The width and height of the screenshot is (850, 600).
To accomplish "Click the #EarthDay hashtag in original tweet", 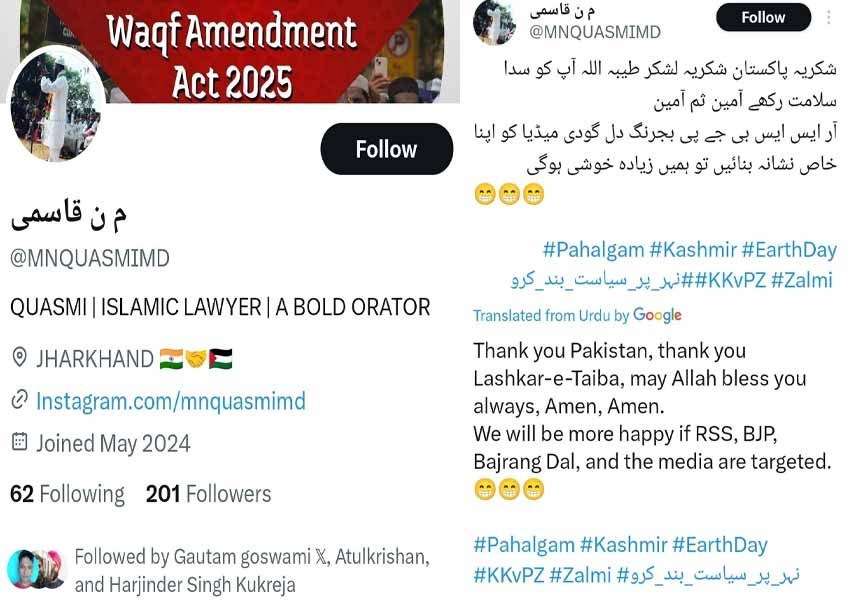I will tap(789, 250).
